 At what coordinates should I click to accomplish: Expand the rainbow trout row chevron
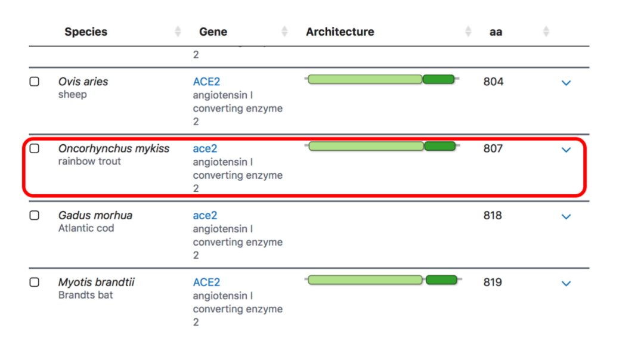tap(566, 150)
